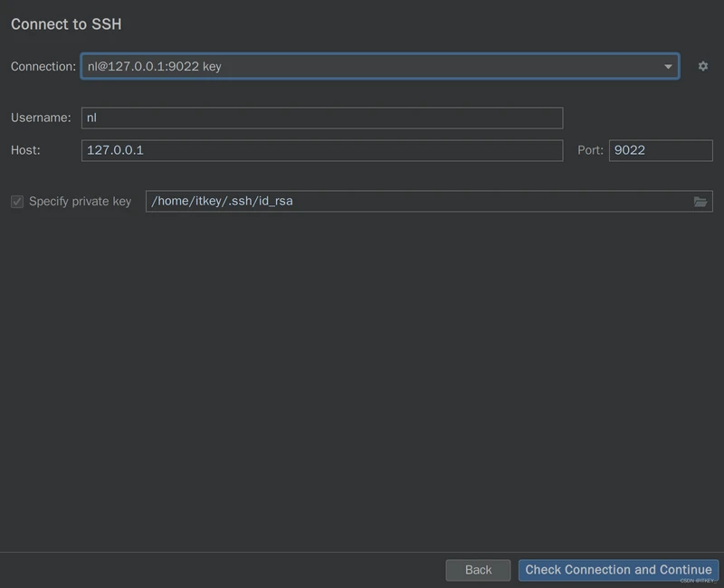724x588 pixels.
Task: Click the Host field showing 127.0.0.1
Action: [322, 150]
